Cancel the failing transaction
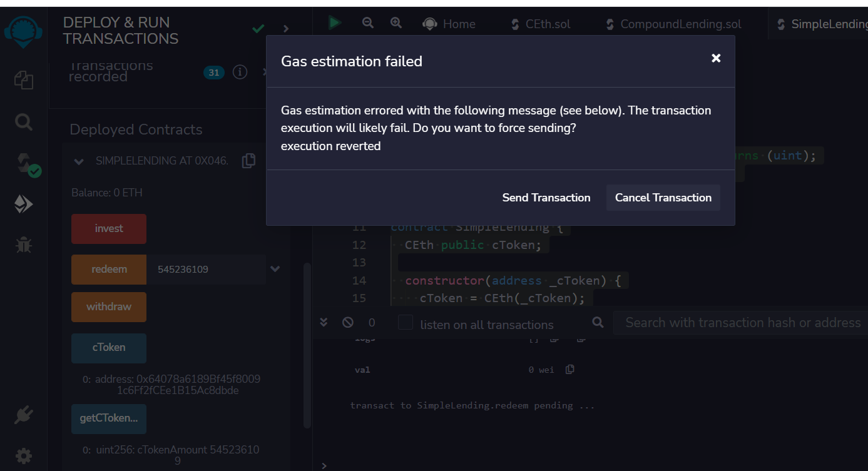Image resolution: width=868 pixels, height=471 pixels. (663, 198)
